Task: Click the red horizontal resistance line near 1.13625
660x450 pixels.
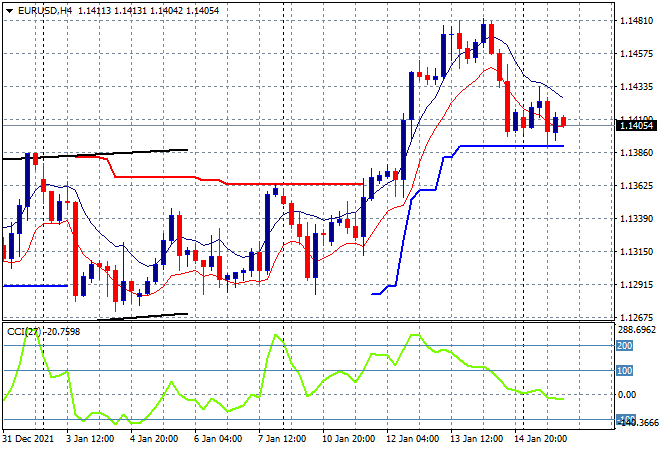Action: (295, 184)
